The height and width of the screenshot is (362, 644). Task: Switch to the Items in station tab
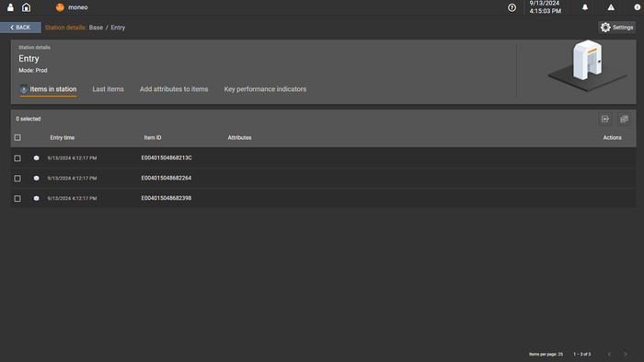[x=49, y=89]
